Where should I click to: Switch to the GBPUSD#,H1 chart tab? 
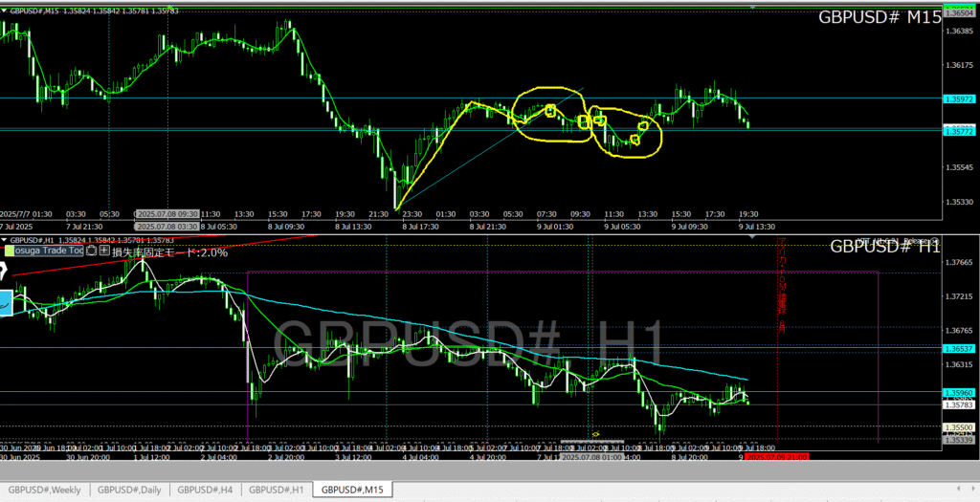(277, 490)
